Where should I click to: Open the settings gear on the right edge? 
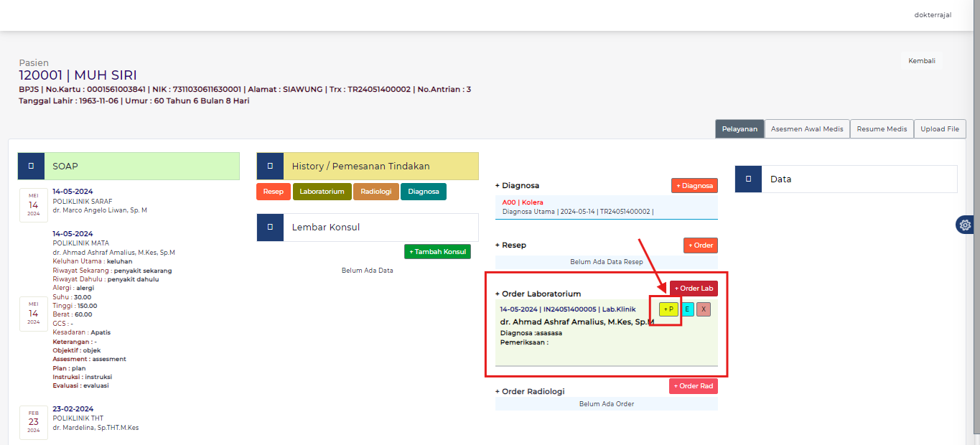click(x=965, y=225)
